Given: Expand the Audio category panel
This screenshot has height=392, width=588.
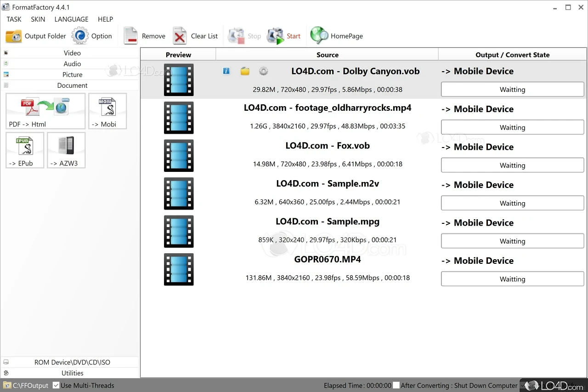Looking at the screenshot, I should tap(72, 64).
